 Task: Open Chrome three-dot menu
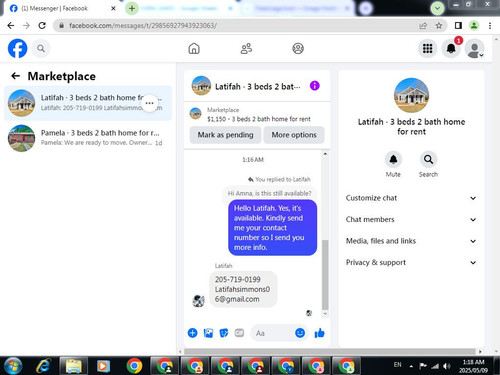point(490,25)
